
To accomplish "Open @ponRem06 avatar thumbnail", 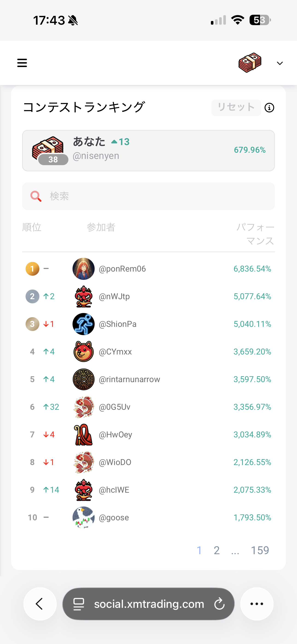I will coord(84,269).
